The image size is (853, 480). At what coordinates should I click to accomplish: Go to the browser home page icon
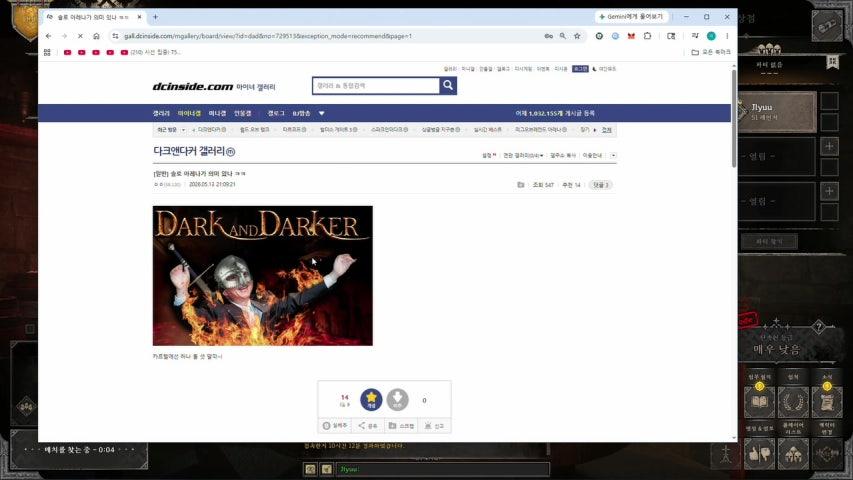point(96,36)
